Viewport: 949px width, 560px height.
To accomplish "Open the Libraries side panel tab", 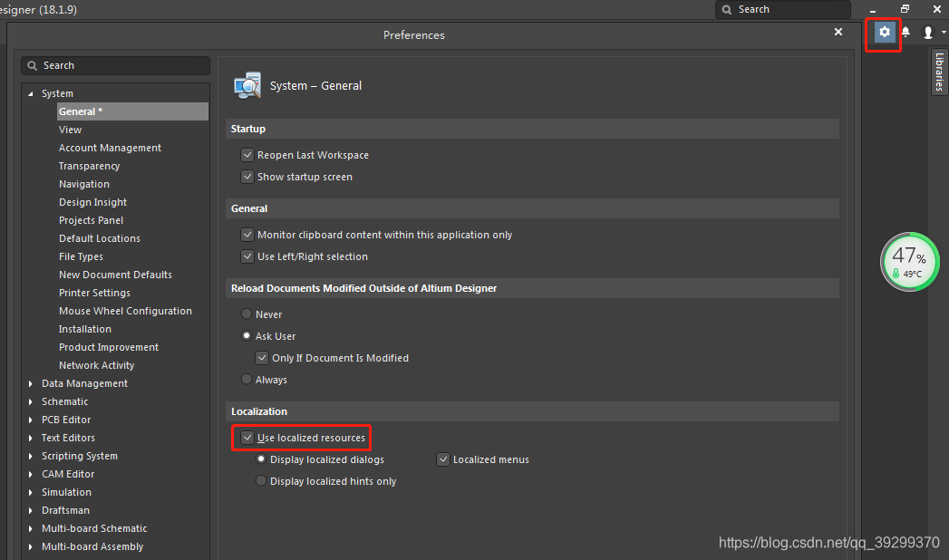I will (x=939, y=72).
